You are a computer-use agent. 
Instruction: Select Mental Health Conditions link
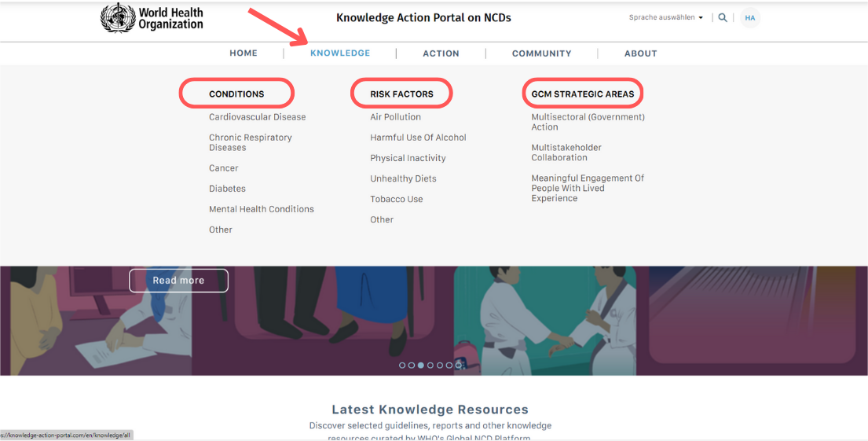(261, 209)
